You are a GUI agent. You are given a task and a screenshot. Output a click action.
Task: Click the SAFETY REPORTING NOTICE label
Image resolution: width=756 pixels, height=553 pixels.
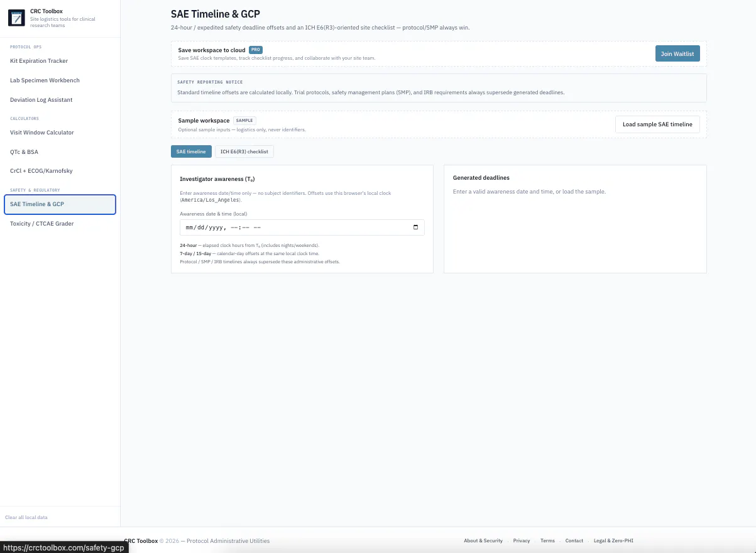point(210,82)
